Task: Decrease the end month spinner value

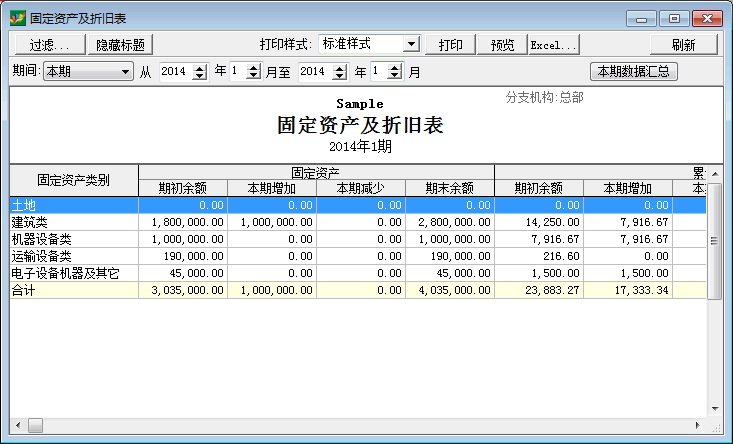Action: pos(394,76)
